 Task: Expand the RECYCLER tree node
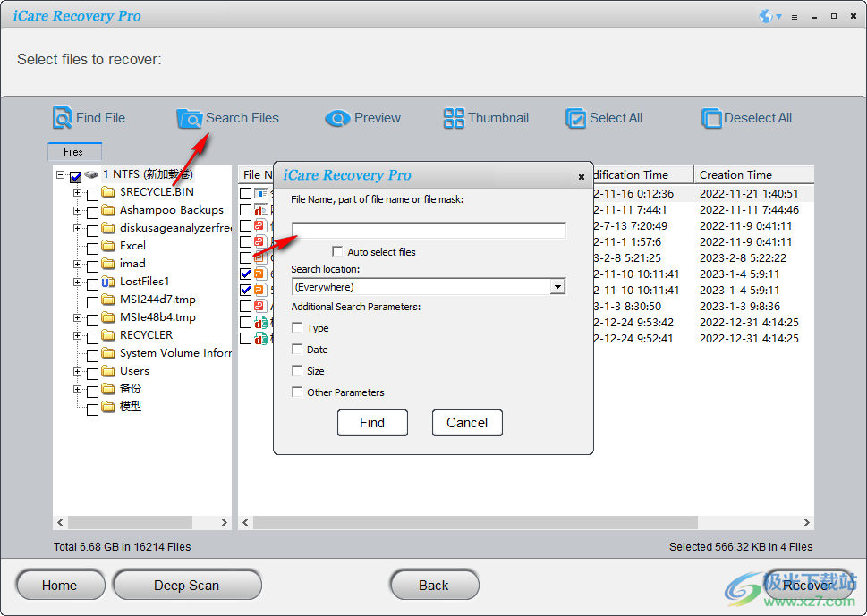tap(77, 334)
